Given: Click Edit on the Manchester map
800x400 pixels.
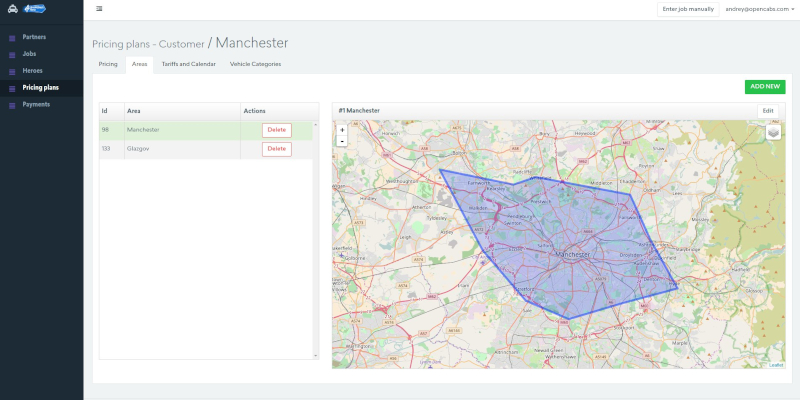Looking at the screenshot, I should (x=767, y=110).
